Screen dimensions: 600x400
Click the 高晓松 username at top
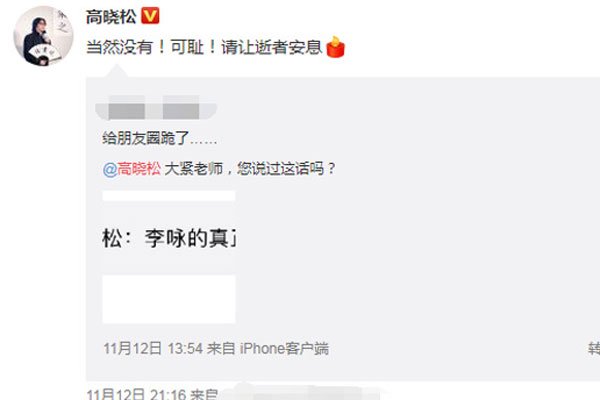(x=111, y=17)
